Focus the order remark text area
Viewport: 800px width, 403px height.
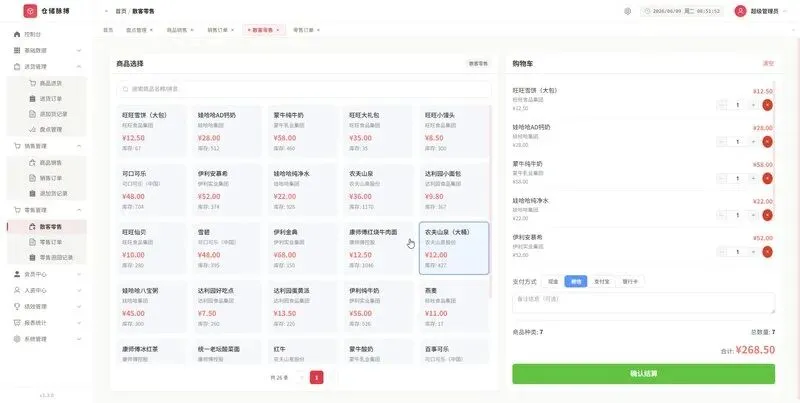643,303
